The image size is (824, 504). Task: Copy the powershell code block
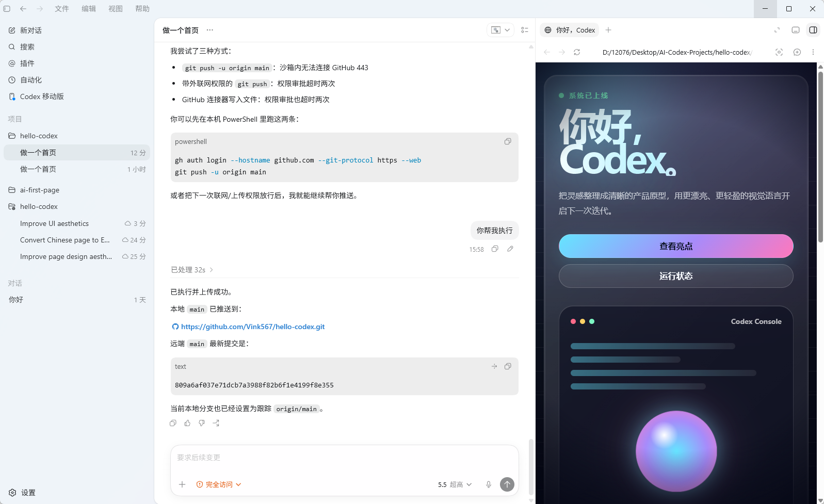point(508,141)
